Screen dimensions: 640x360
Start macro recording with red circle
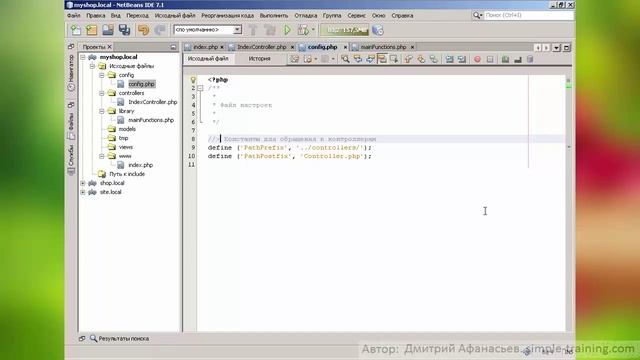coord(477,59)
